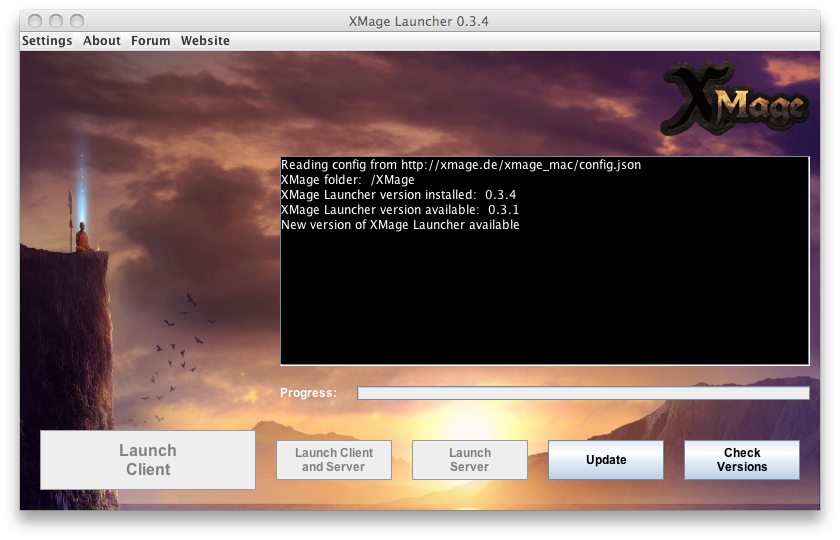Click 'New version of XMage Launcher available' line
The width and height of the screenshot is (840, 540).
(x=400, y=225)
